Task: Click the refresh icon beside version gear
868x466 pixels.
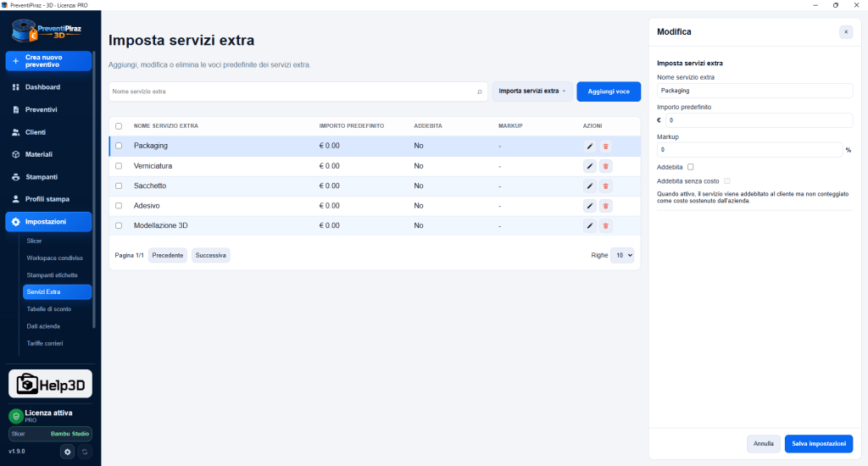Action: pos(85,452)
